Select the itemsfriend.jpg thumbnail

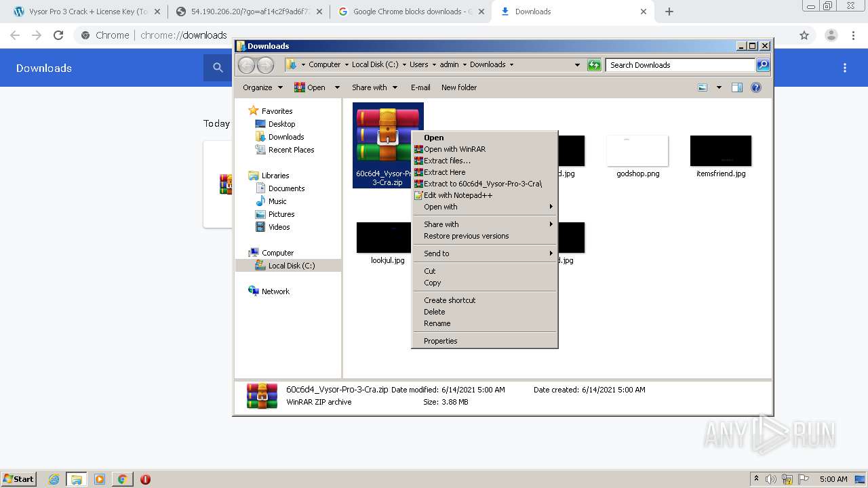(x=721, y=150)
